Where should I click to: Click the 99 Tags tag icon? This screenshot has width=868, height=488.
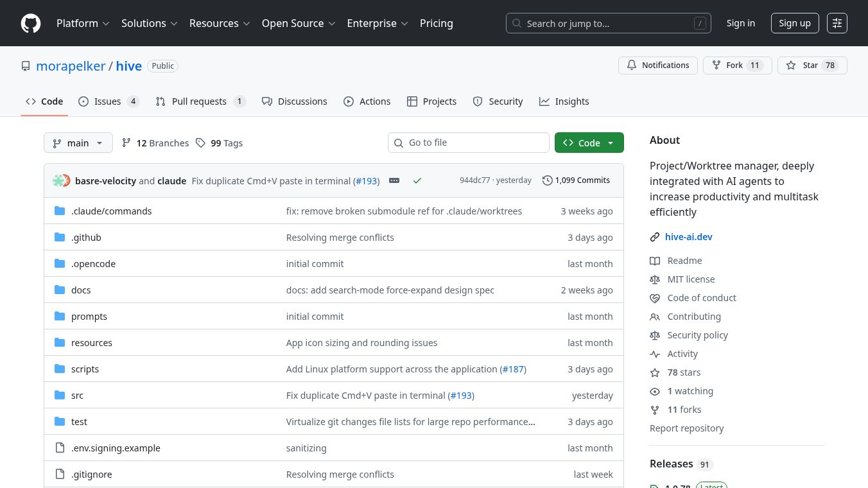coord(201,143)
